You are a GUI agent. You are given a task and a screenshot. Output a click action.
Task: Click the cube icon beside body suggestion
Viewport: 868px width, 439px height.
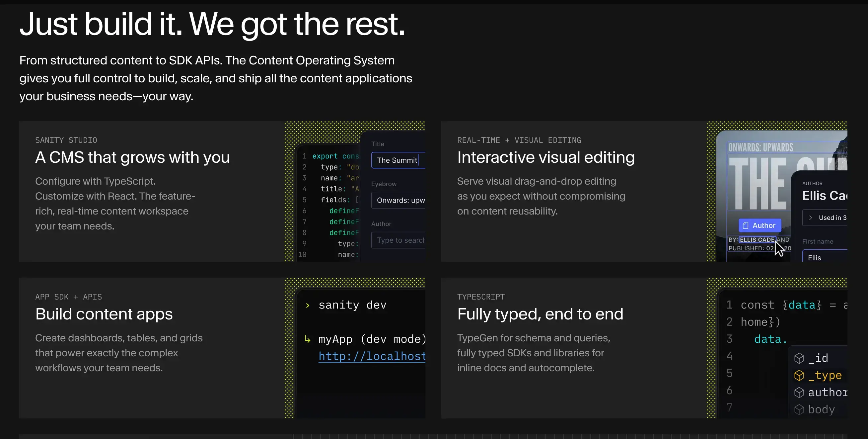[x=799, y=410]
